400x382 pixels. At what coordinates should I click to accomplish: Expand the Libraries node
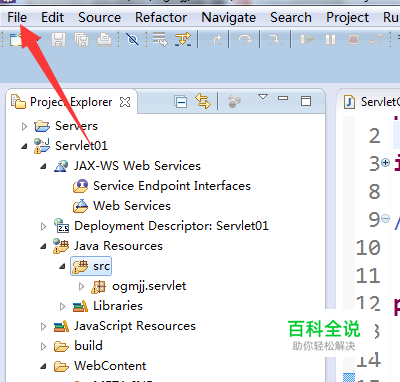coord(62,306)
